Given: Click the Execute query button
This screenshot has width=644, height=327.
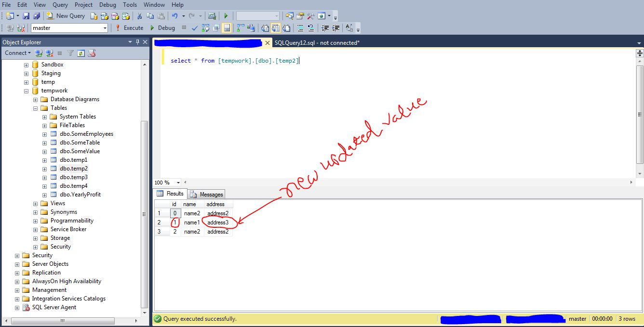Looking at the screenshot, I should [x=129, y=28].
